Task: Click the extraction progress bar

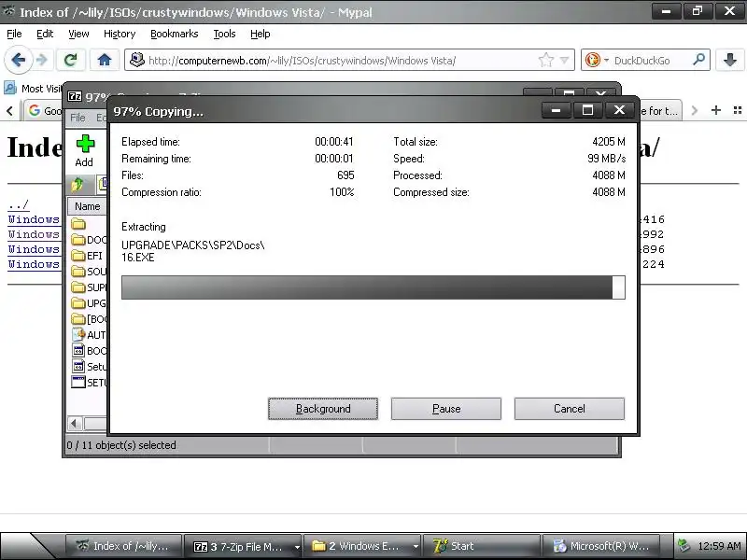Action: coord(373,287)
